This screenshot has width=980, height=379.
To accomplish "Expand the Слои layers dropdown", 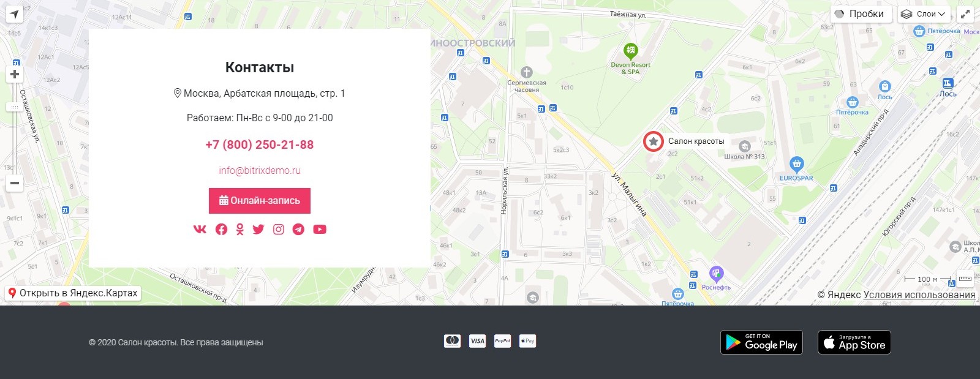I will (923, 14).
